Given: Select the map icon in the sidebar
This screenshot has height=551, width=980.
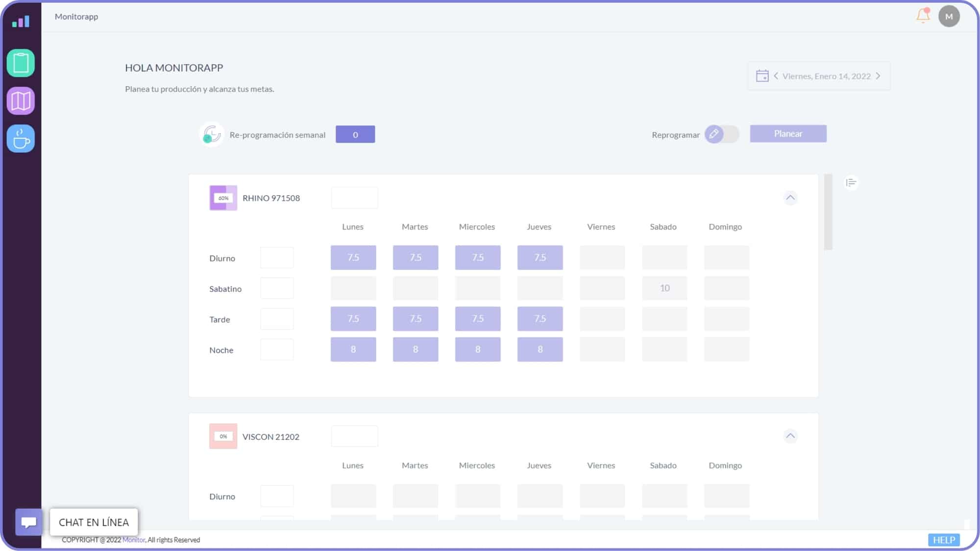Looking at the screenshot, I should pos(21,100).
